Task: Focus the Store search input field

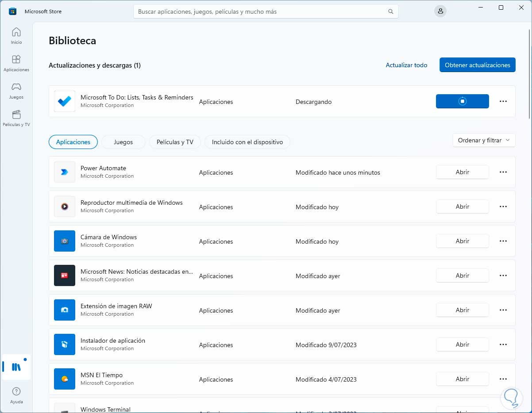Action: (x=261, y=11)
